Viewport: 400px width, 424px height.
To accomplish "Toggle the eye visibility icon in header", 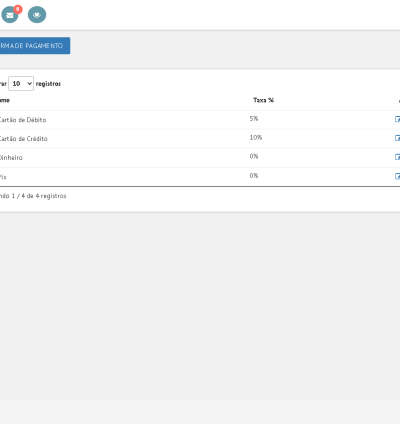I will coord(37,15).
